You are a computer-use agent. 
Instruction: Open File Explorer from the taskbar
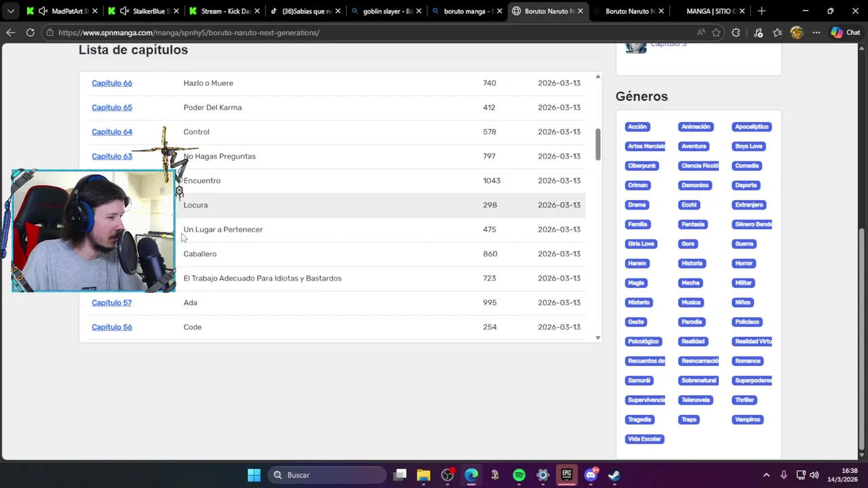424,475
